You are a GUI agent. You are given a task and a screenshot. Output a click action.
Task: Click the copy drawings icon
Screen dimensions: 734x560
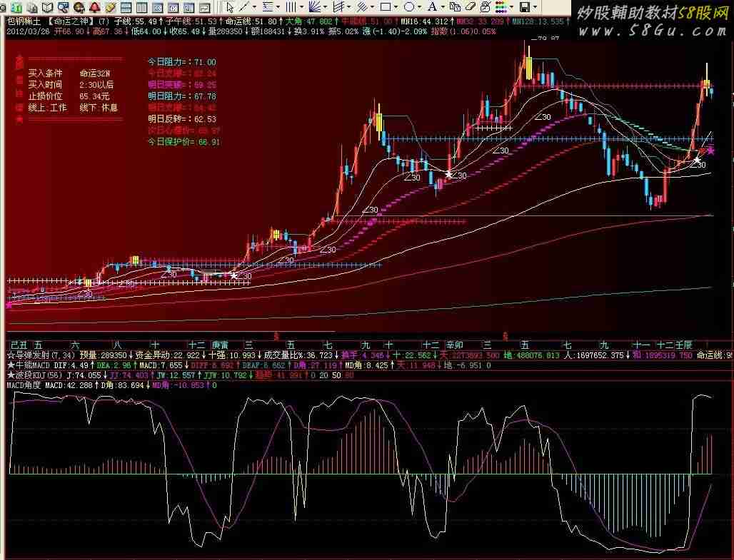point(455,6)
